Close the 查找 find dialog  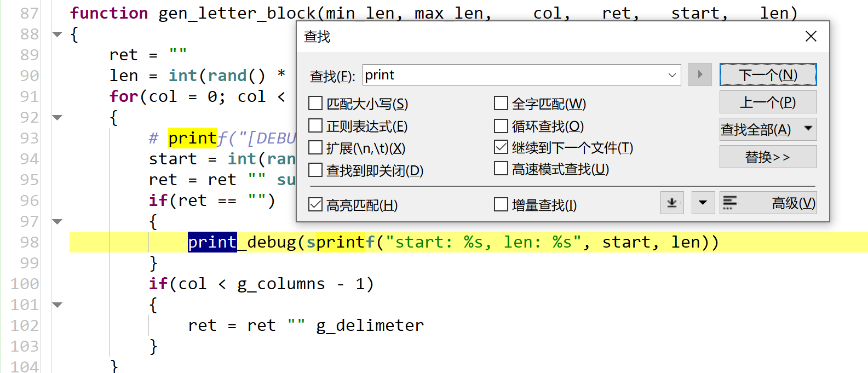[811, 36]
